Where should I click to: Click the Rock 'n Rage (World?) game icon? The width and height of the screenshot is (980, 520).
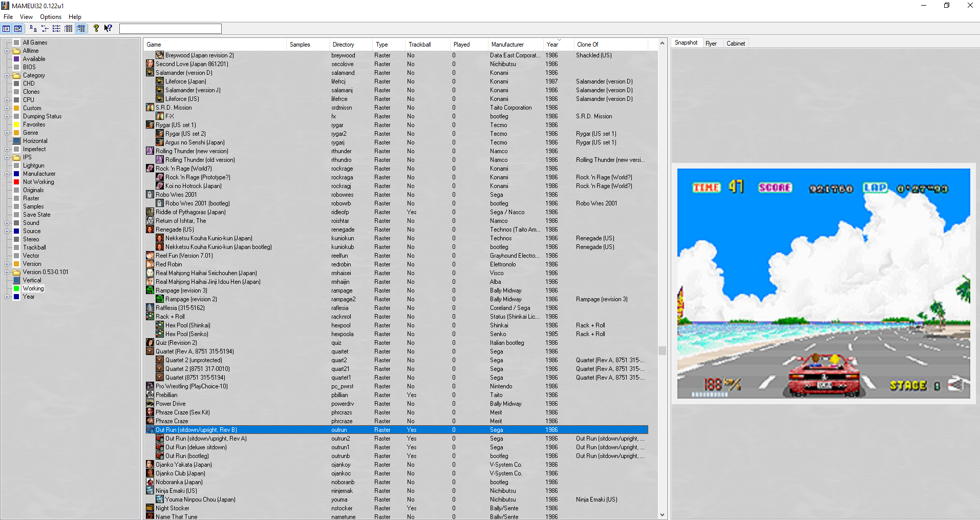click(x=150, y=169)
